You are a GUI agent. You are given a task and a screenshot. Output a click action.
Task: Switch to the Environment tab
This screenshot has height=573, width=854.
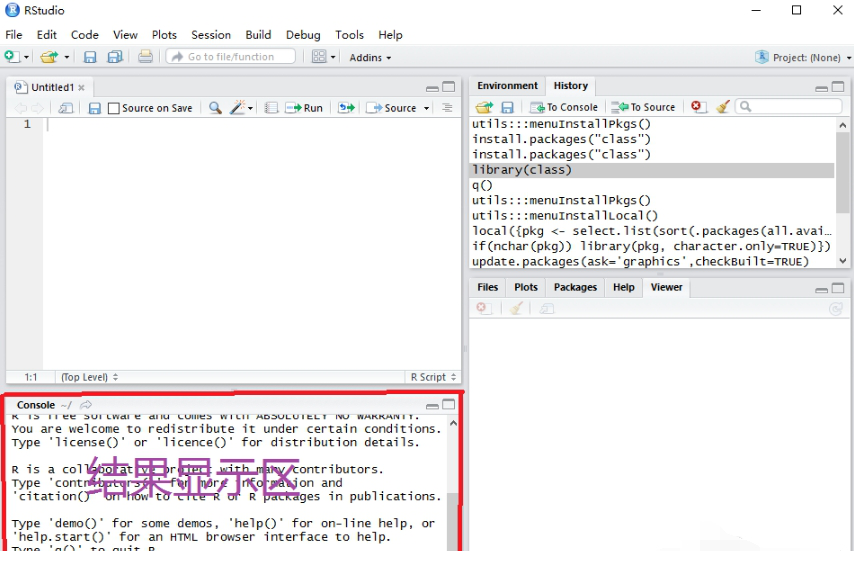507,86
